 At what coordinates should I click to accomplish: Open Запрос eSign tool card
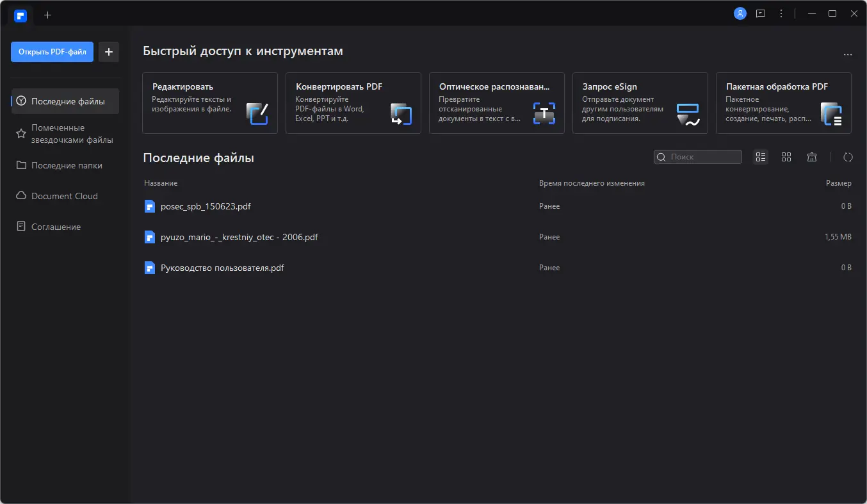[640, 103]
